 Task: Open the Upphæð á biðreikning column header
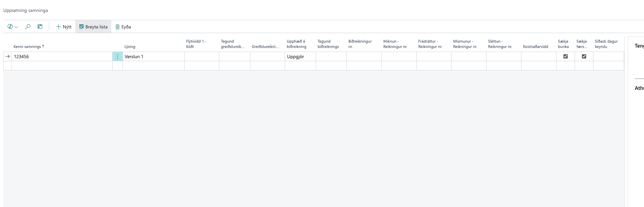(x=296, y=44)
